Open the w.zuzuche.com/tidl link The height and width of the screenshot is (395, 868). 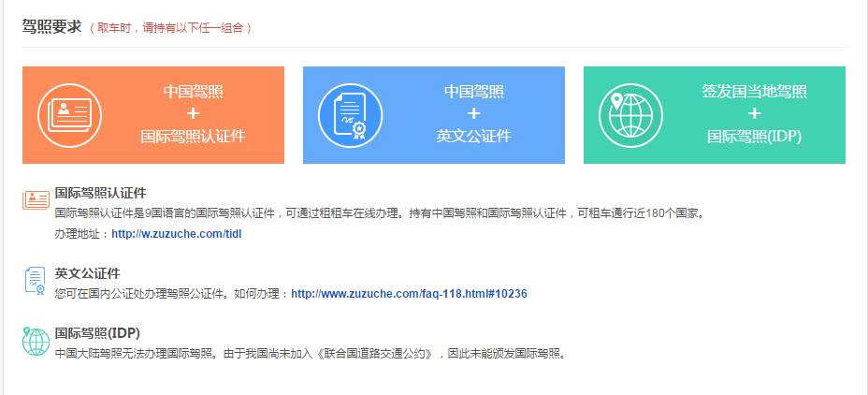pos(177,234)
